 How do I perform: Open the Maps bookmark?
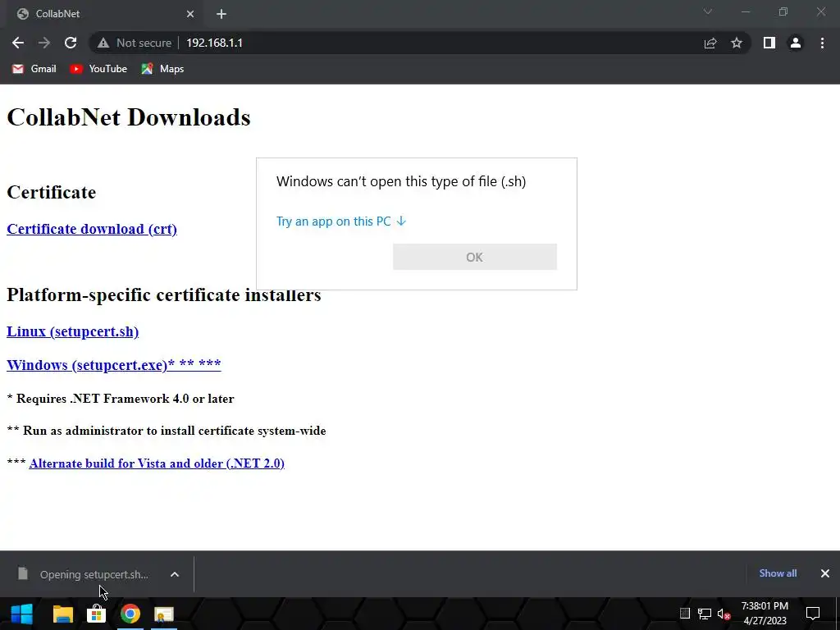point(163,69)
